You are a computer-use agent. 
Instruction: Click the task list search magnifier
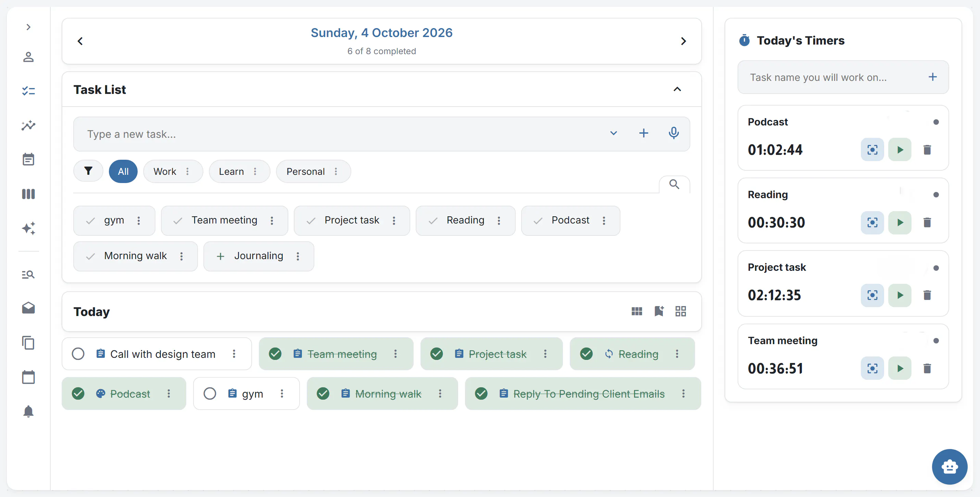coord(674,184)
